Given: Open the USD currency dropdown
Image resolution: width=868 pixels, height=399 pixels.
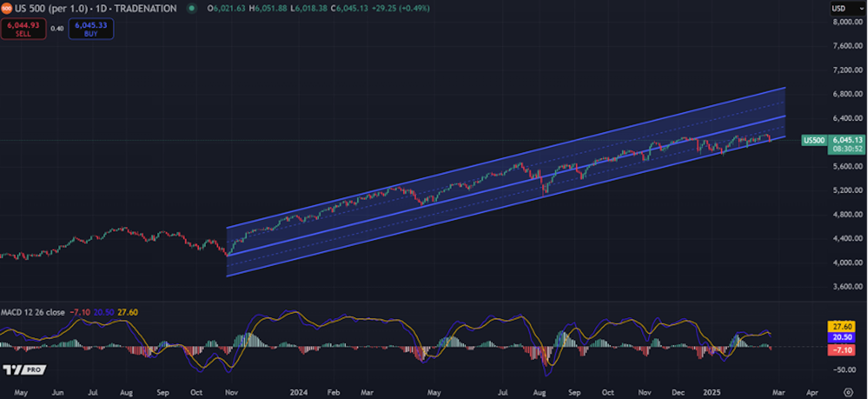Looking at the screenshot, I should (847, 8).
